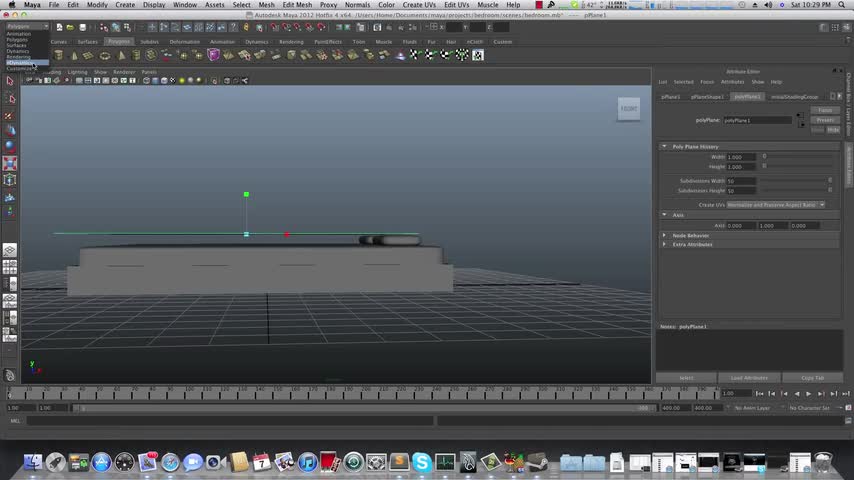
Task: Open the Edit Mesh menu
Action: [x=296, y=5]
